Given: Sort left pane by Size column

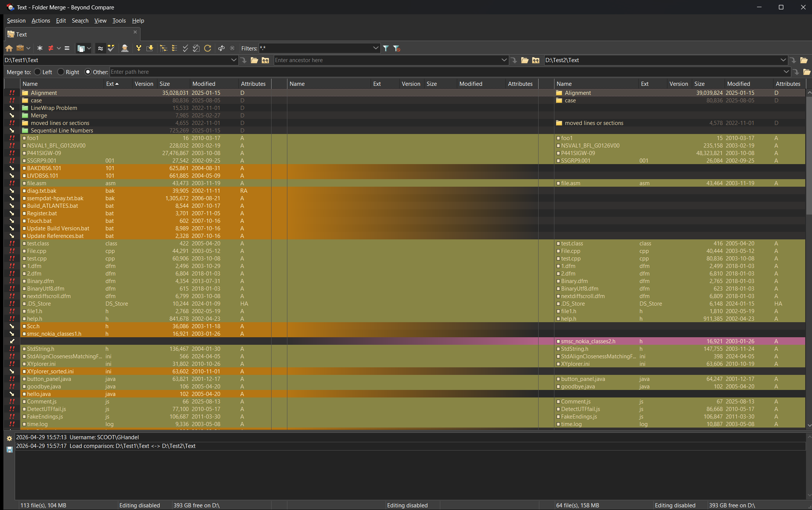Looking at the screenshot, I should coord(173,84).
